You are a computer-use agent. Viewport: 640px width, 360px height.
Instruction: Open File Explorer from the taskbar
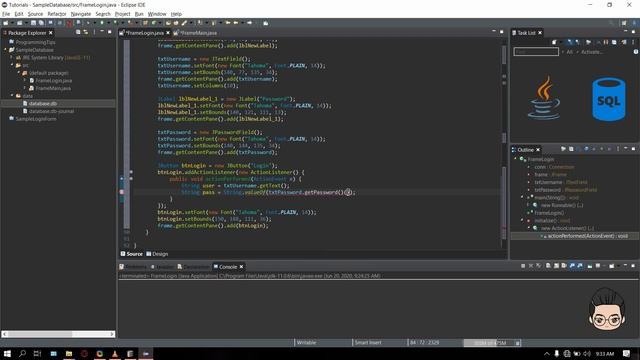69,353
